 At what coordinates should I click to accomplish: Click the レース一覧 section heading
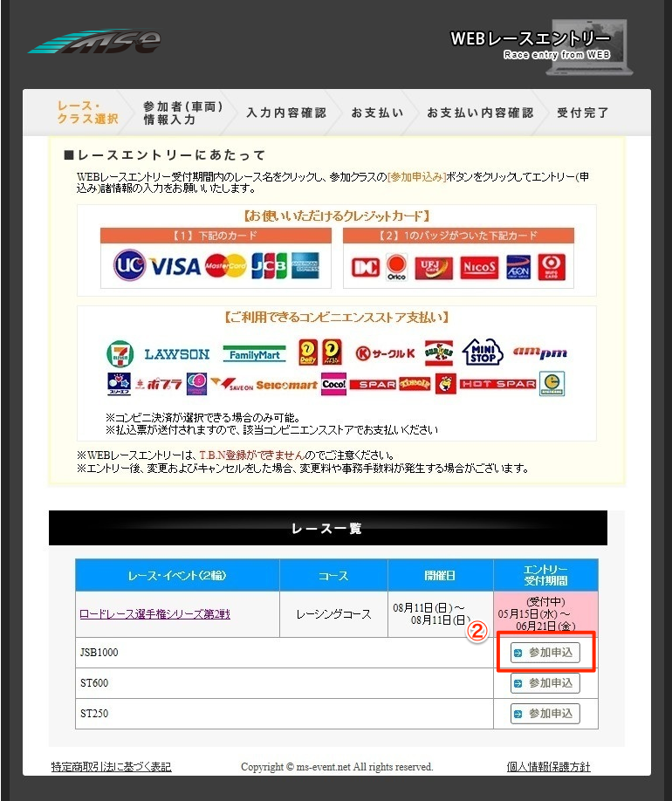(327, 528)
